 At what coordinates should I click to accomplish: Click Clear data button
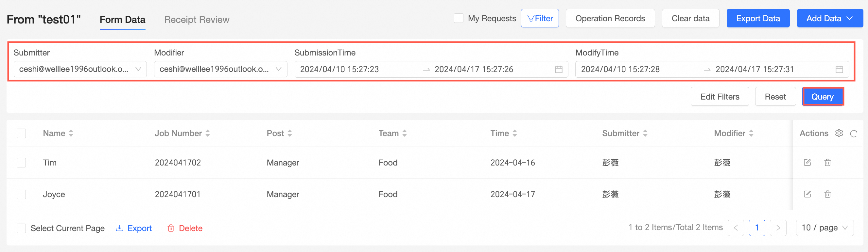click(690, 19)
